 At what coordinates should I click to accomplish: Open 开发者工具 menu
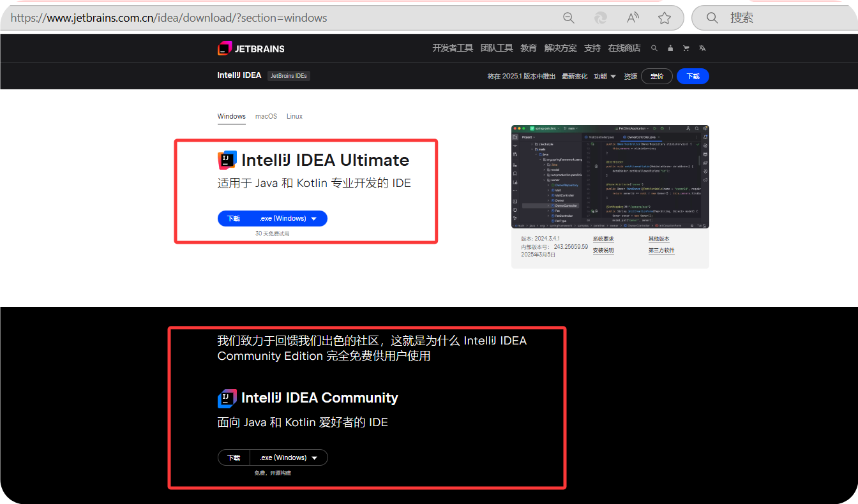453,48
